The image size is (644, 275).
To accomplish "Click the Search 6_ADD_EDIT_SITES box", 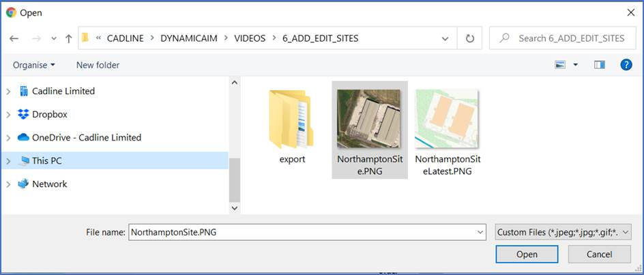I will pyautogui.click(x=563, y=39).
